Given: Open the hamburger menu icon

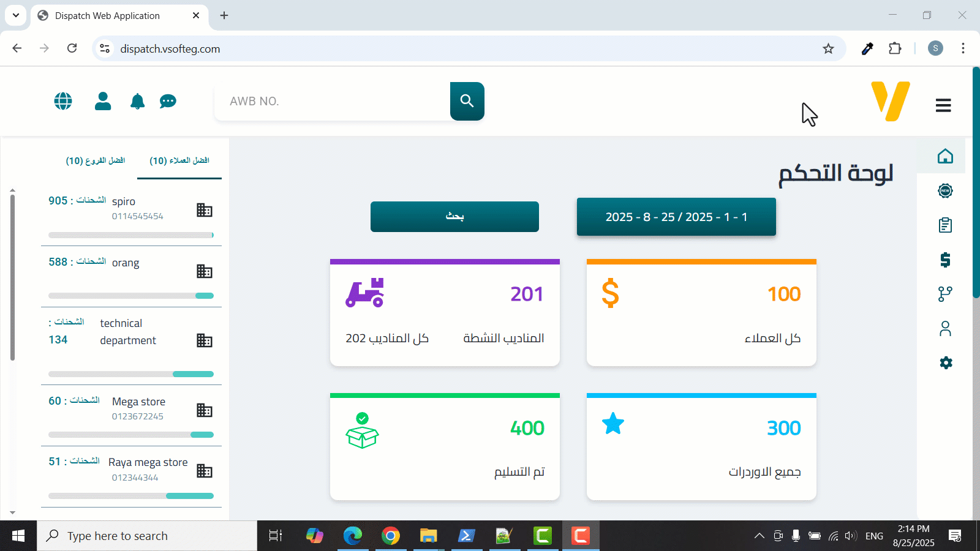Looking at the screenshot, I should pyautogui.click(x=943, y=106).
